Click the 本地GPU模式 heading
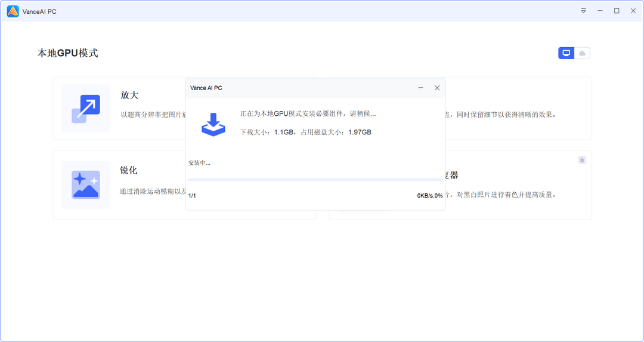Screen dimensions: 644x342 [x=68, y=53]
